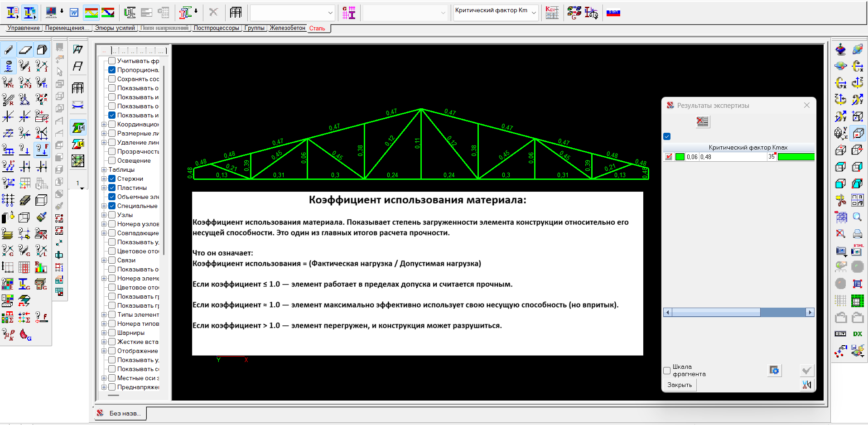This screenshot has height=425, width=868.
Task: Click the results panel horizontal scrollbar thumb
Action: click(x=716, y=312)
